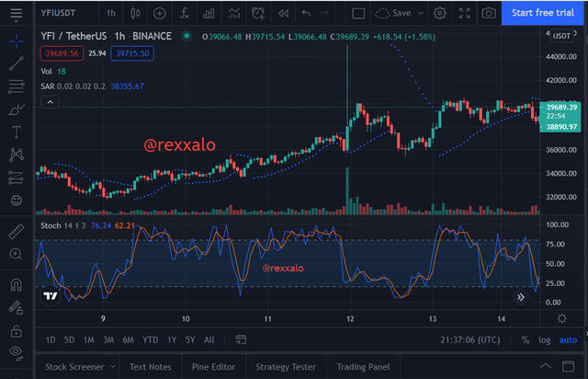Set range to 5D
588x379 pixels.
point(69,340)
